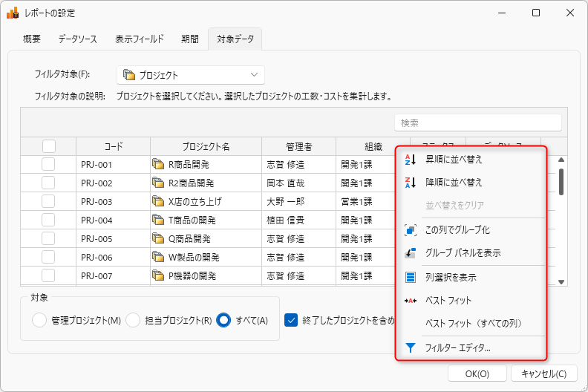Click the column chooser icon
The image size is (588, 392).
point(411,278)
